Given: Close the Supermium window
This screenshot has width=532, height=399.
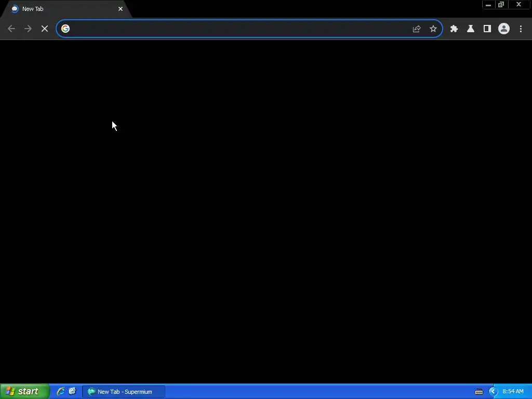Looking at the screenshot, I should click(518, 5).
